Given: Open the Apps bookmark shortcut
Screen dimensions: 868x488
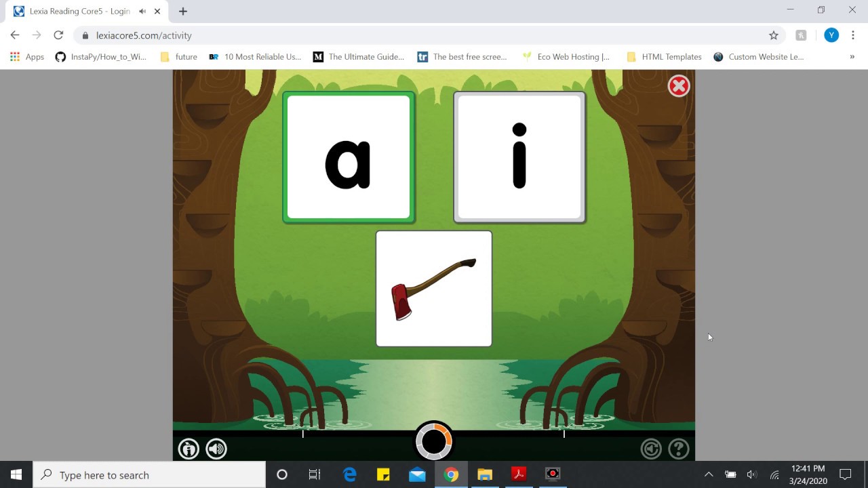Looking at the screenshot, I should coord(27,57).
